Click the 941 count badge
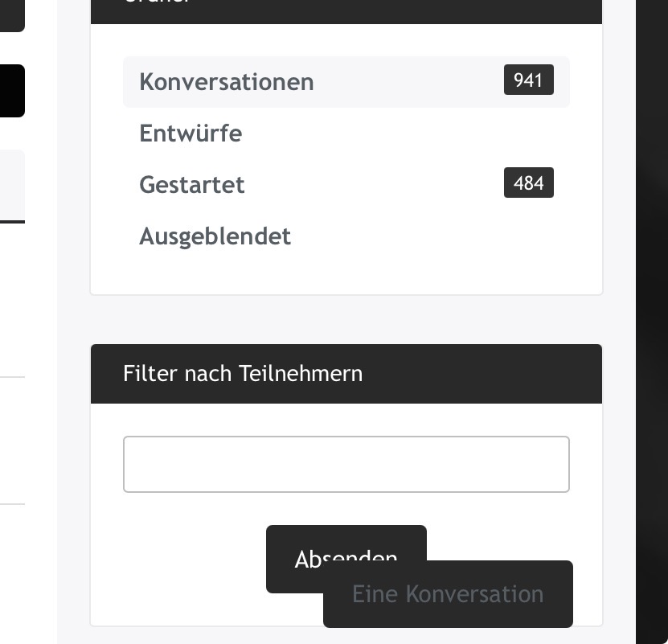 click(x=528, y=80)
